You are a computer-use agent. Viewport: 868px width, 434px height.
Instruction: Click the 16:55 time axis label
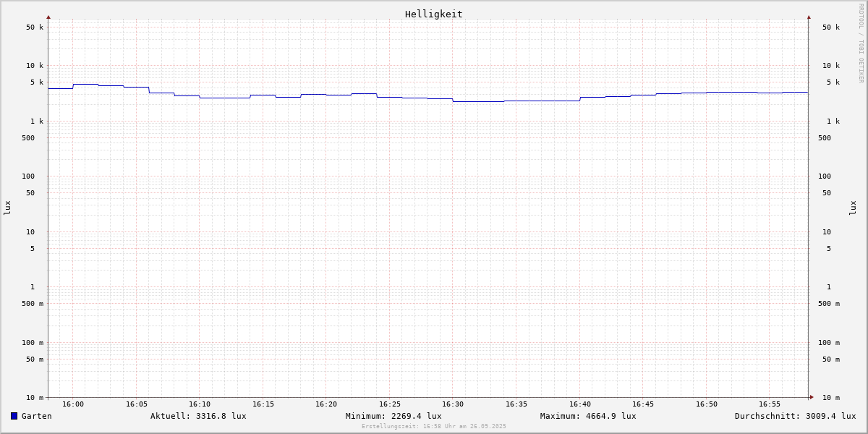(x=770, y=404)
